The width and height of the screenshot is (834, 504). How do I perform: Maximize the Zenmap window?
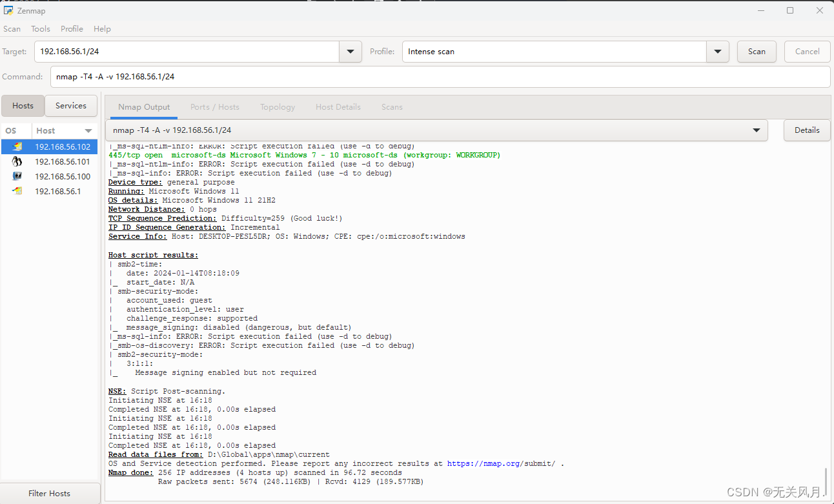click(x=790, y=10)
